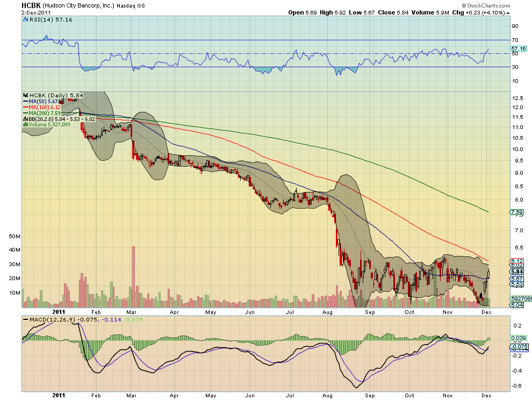Click the volume axis label 30M
This screenshot has height=400, width=532.
tap(15, 264)
